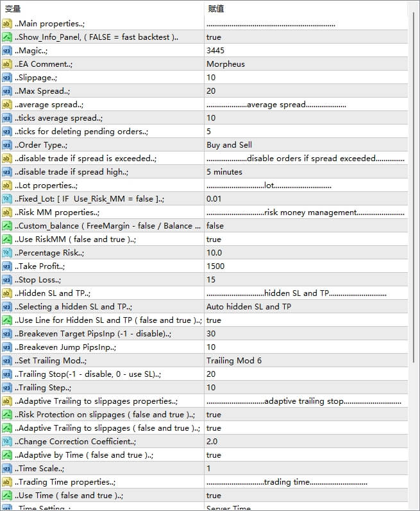Click the boolean icon beside Custom_balance
Image resolution: width=420 pixels, height=511 pixels.
coord(7,226)
